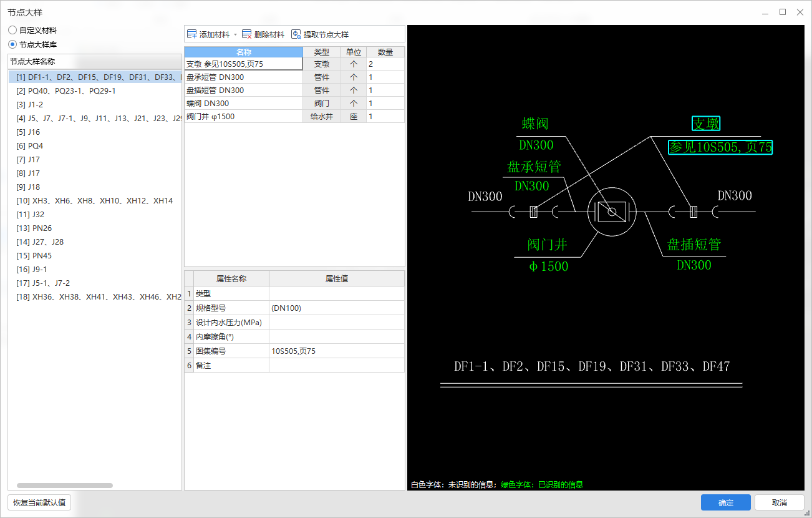
Task: Select list item [3] J1-2
Action: [x=95, y=104]
